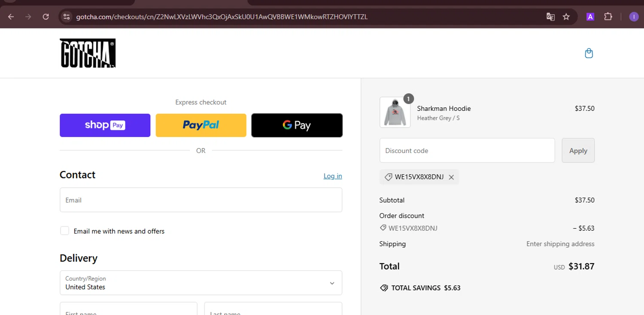The height and width of the screenshot is (315, 644).
Task: Pay with PayPal
Action: coord(201,125)
